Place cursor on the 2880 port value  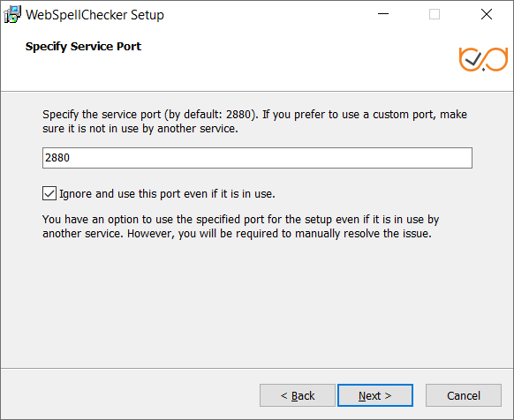coord(57,158)
